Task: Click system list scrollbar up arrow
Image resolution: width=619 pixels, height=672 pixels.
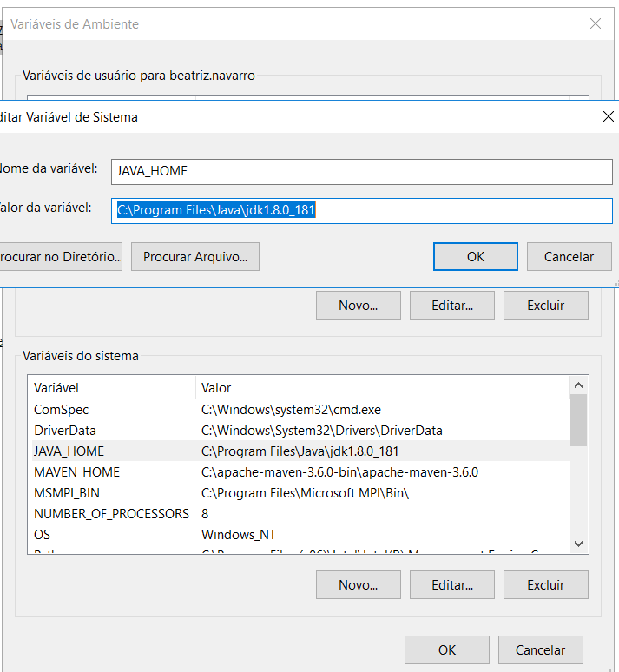Action: [x=578, y=385]
